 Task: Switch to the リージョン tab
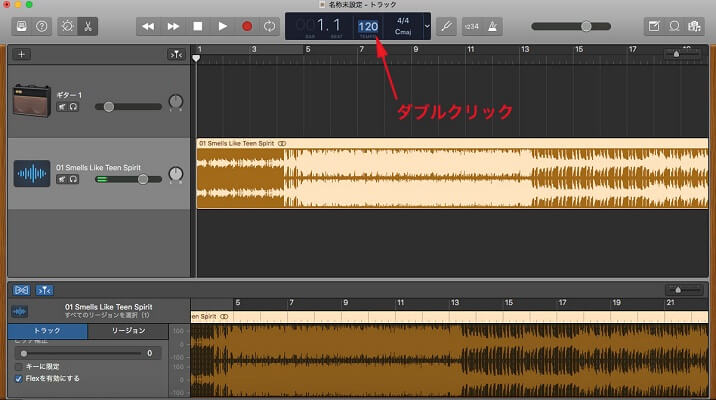[128, 331]
